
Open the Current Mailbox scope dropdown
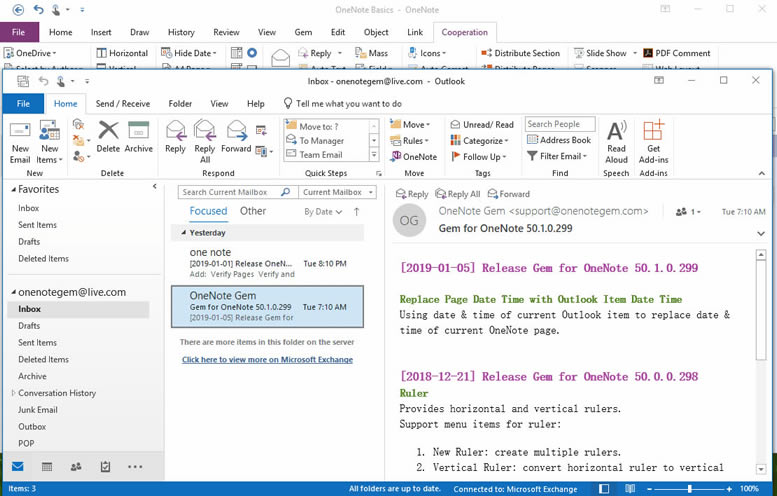tap(337, 192)
